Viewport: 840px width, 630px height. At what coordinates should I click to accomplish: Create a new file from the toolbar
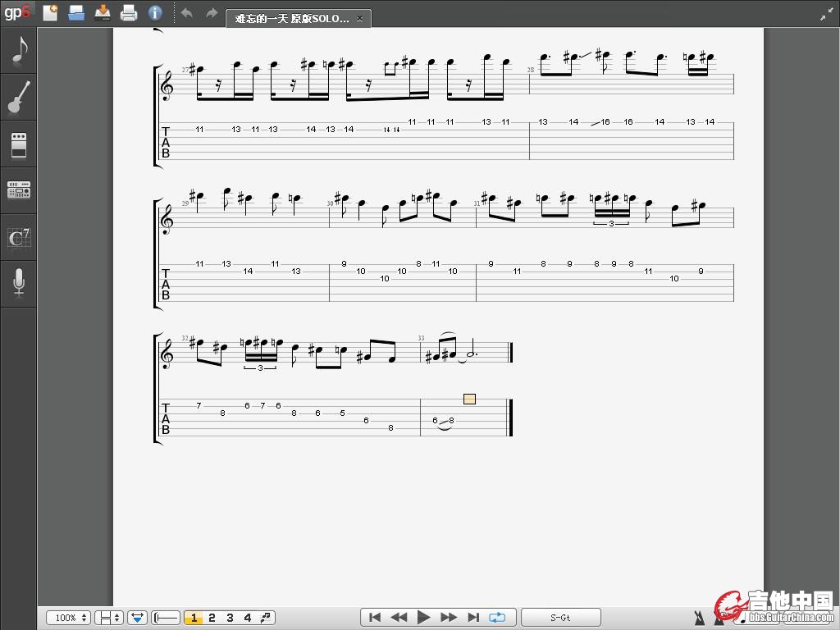pyautogui.click(x=50, y=12)
